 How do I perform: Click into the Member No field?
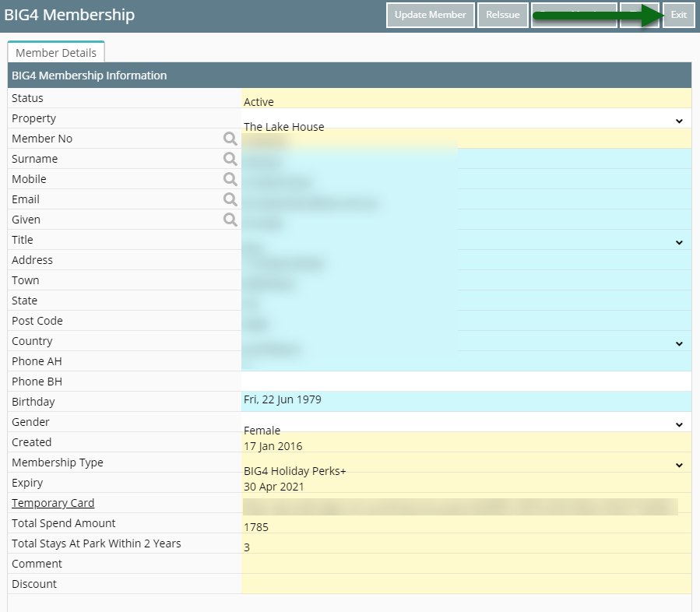(466, 139)
